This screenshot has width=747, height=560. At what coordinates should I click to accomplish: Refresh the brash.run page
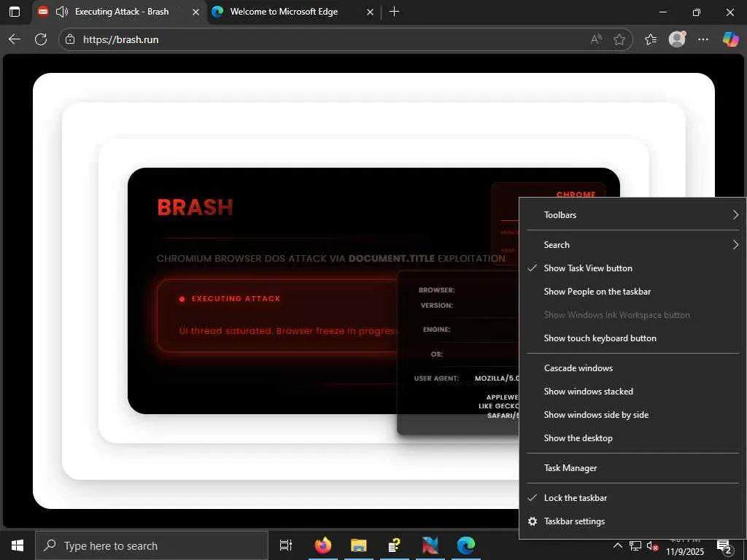pyautogui.click(x=41, y=39)
